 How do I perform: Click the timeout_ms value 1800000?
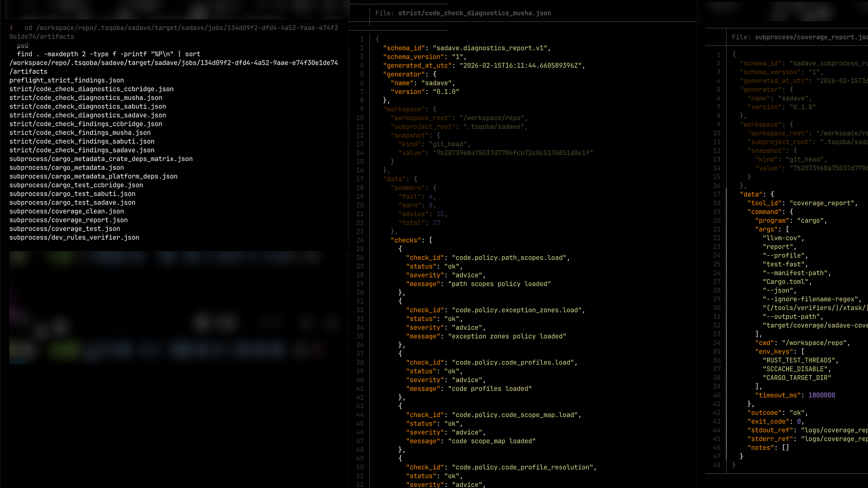821,395
